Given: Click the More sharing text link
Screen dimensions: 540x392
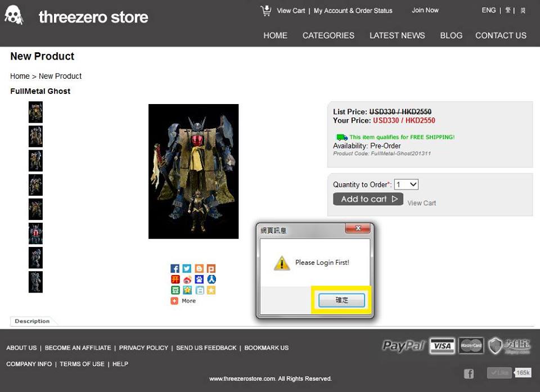Looking at the screenshot, I should [189, 301].
